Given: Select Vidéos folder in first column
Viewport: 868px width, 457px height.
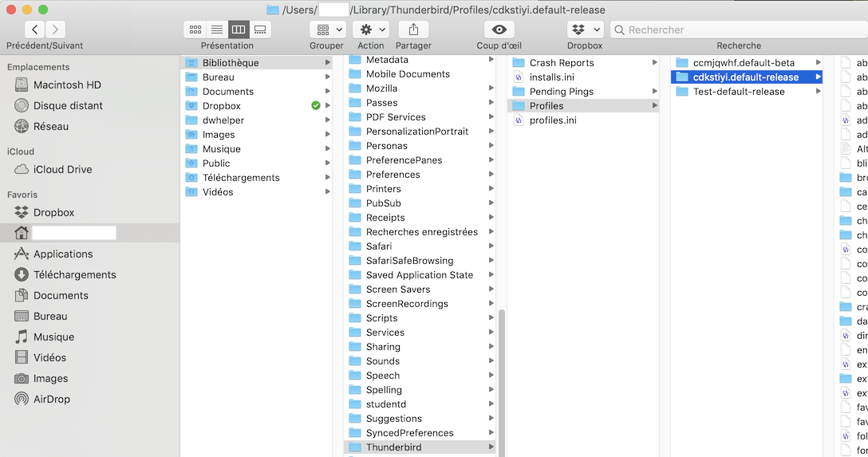Looking at the screenshot, I should tap(256, 192).
